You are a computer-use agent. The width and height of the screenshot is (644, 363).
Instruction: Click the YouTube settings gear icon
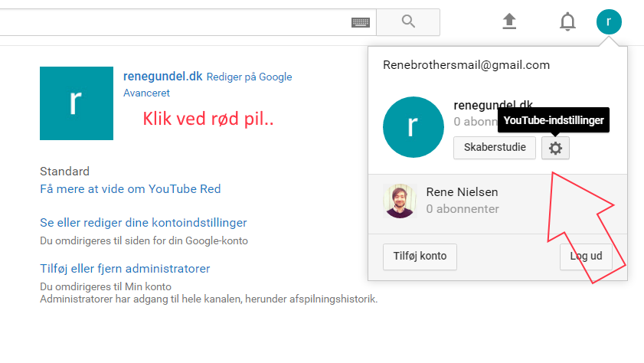(555, 148)
